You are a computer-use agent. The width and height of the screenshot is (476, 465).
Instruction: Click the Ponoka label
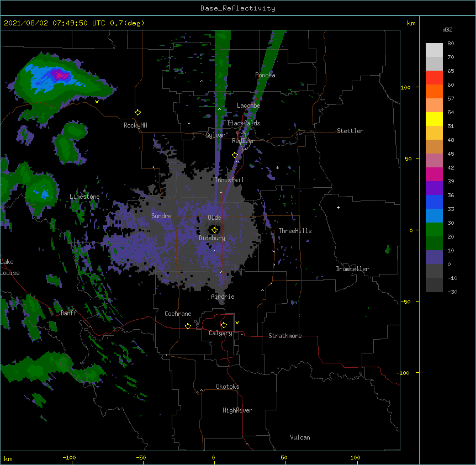point(265,75)
